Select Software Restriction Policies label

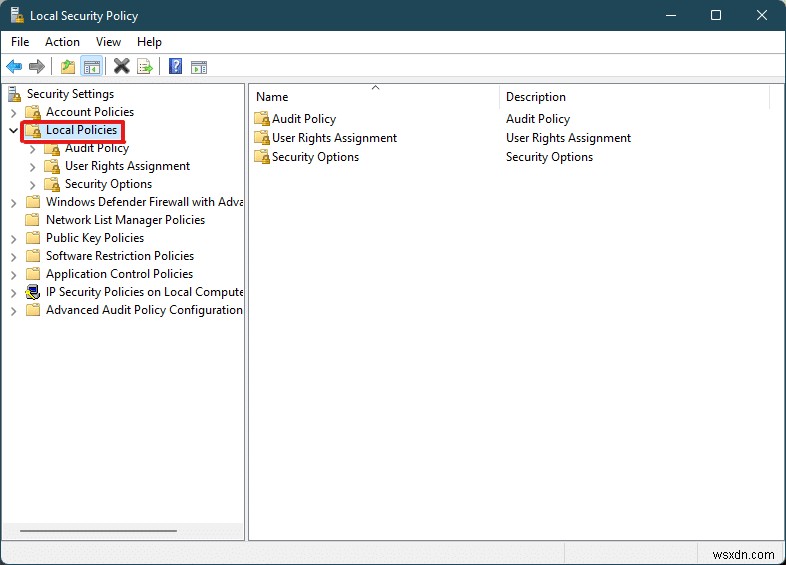coord(120,256)
